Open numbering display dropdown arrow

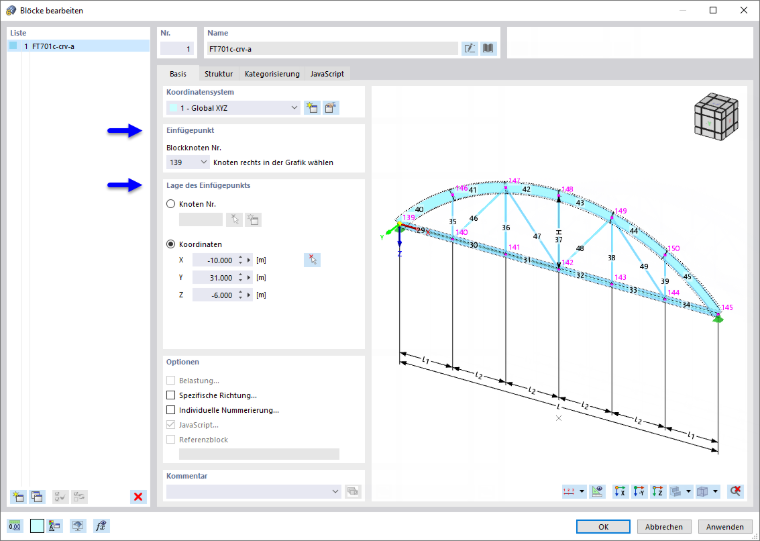(x=582, y=492)
